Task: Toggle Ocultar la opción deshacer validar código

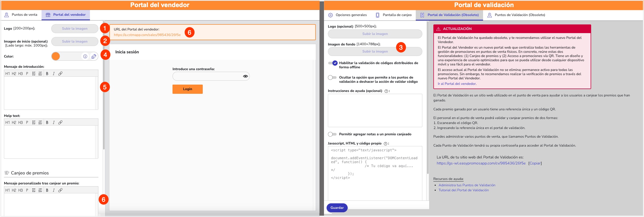Action: coord(332,77)
